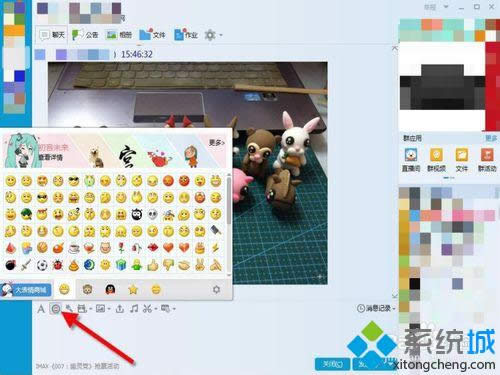Open the font style 'A' tool

[x=41, y=309]
